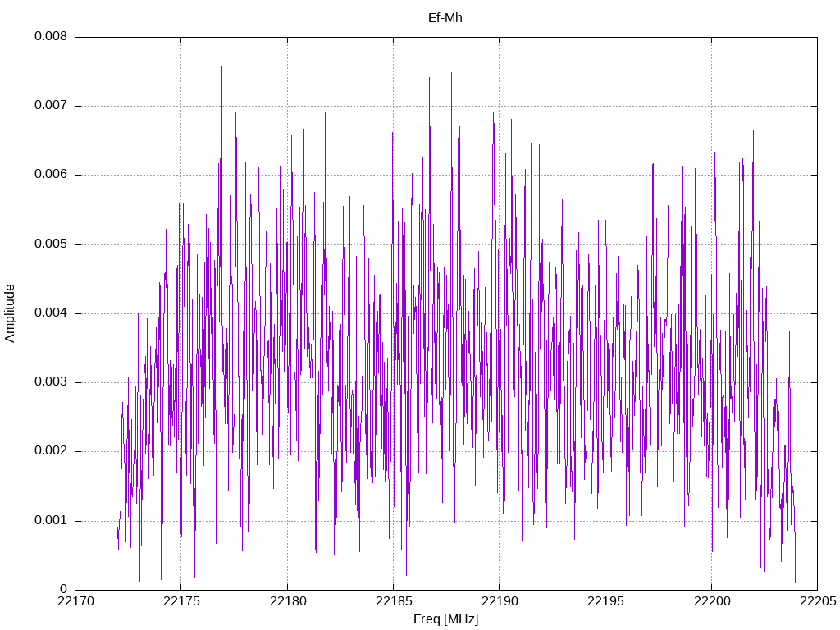Screen dimensions: 840x630
Task: Click the plot title "Ef-Mh"
Action: (445, 18)
